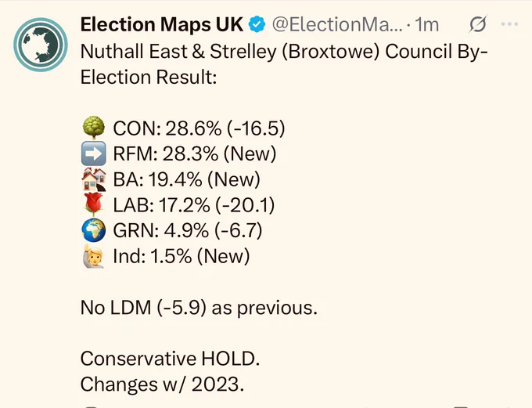Click the right-arrow emoji beside RFM
The width and height of the screenshot is (532, 408).
[94, 153]
